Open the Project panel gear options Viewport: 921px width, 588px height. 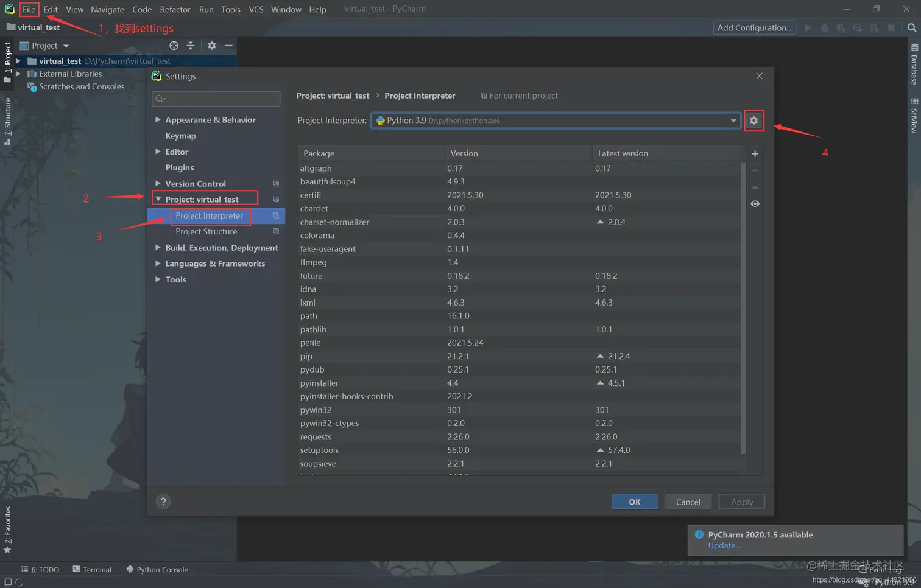click(x=211, y=46)
